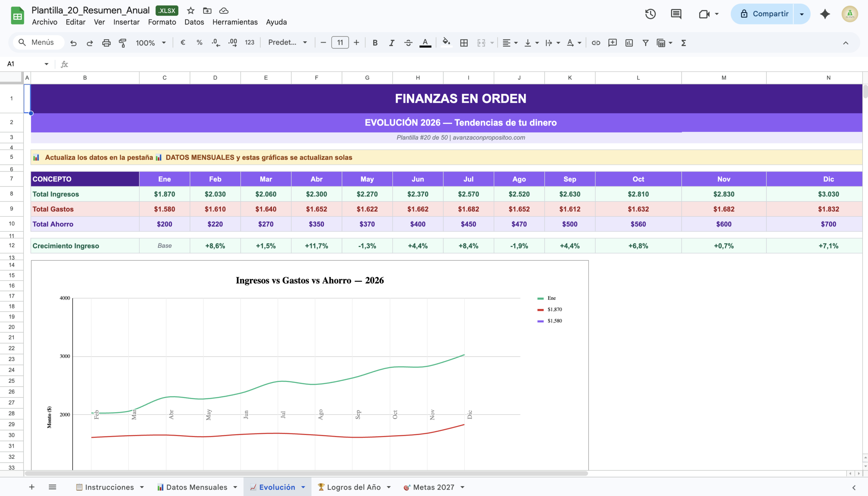Open the fill color paint bucket
Image resolution: width=868 pixels, height=496 pixels.
click(446, 43)
